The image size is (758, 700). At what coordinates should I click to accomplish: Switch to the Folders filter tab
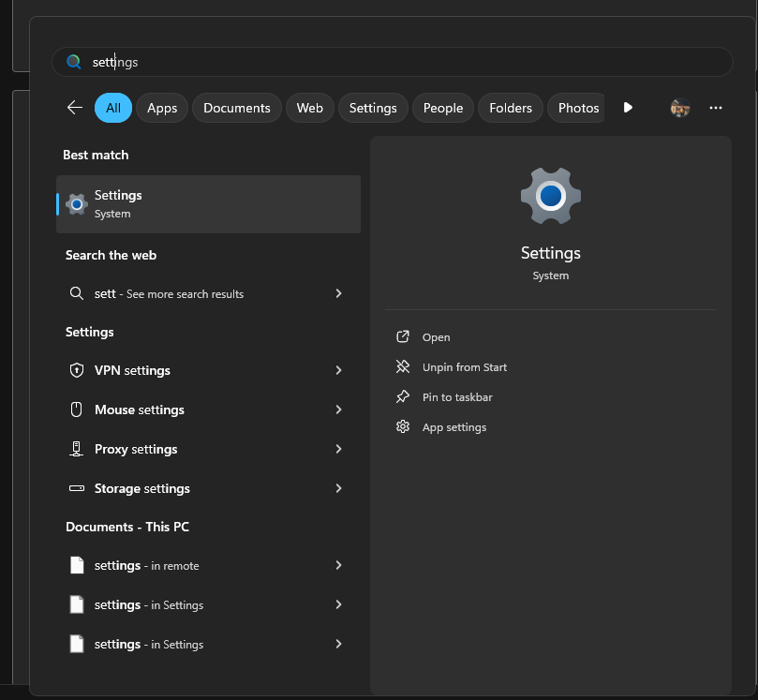pyautogui.click(x=511, y=108)
